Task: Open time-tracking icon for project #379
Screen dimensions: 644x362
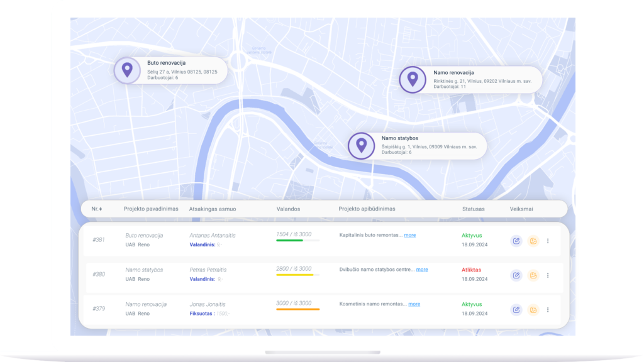Action: click(533, 309)
